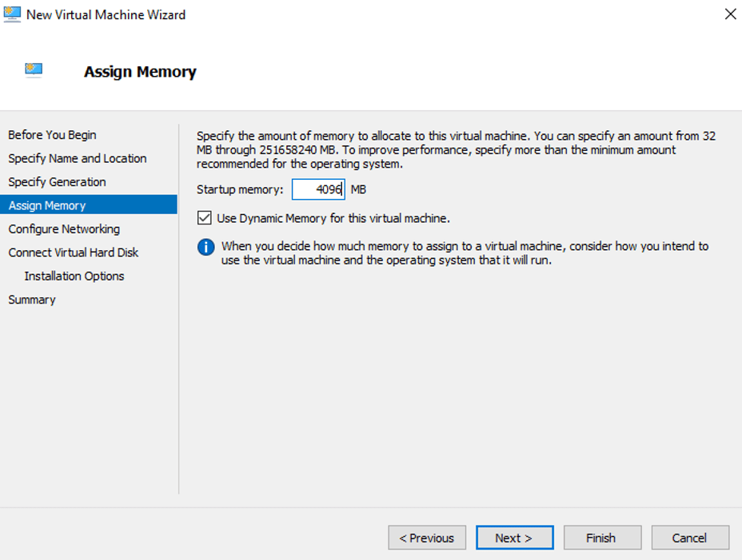Open the Connect Virtual Hard Disk step

(74, 252)
